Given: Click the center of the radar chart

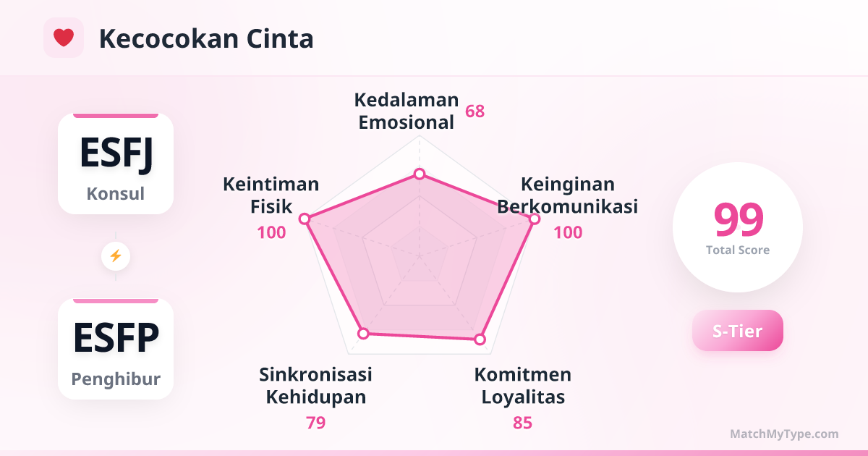Looking at the screenshot, I should pyautogui.click(x=419, y=256).
